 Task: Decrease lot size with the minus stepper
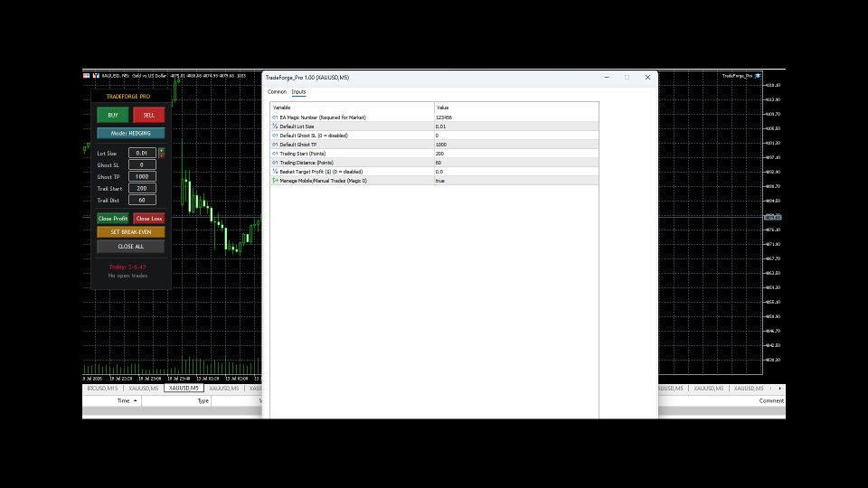162,155
